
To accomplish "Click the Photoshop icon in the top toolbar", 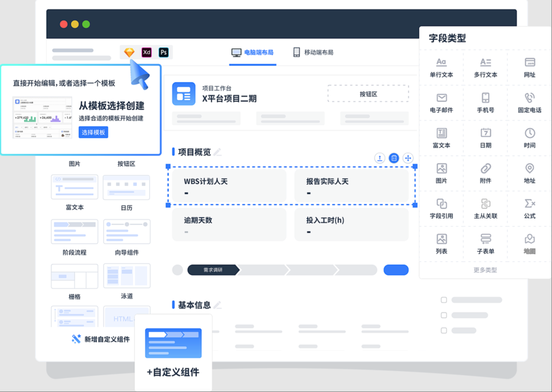I will tap(164, 52).
